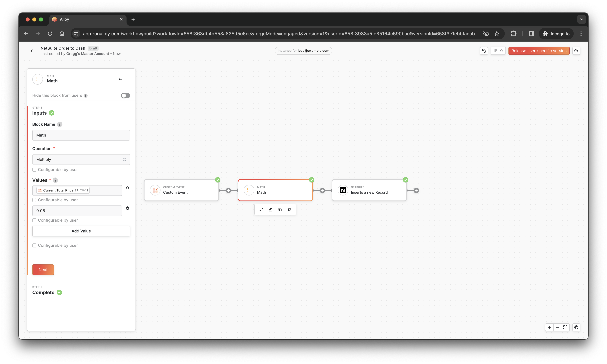Click canvas recenter target icon
Screen dimensions: 607x364
pos(576,328)
